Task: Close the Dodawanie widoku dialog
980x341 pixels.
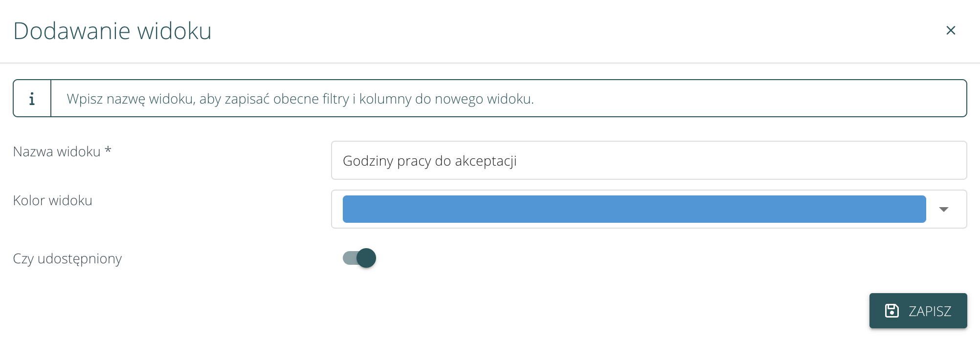Action: (951, 30)
